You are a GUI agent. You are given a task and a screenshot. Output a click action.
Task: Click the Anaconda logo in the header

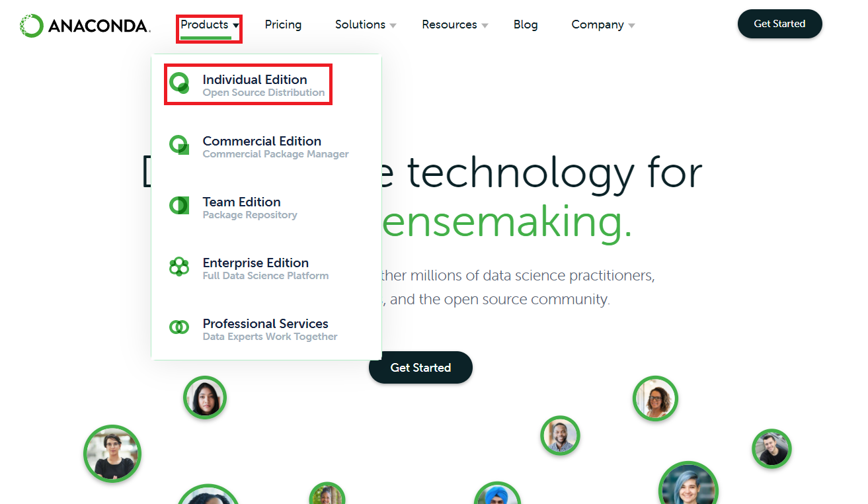click(x=85, y=26)
